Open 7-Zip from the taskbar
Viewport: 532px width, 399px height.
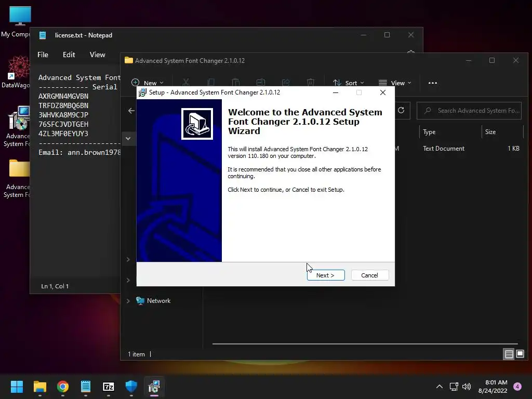pos(109,387)
